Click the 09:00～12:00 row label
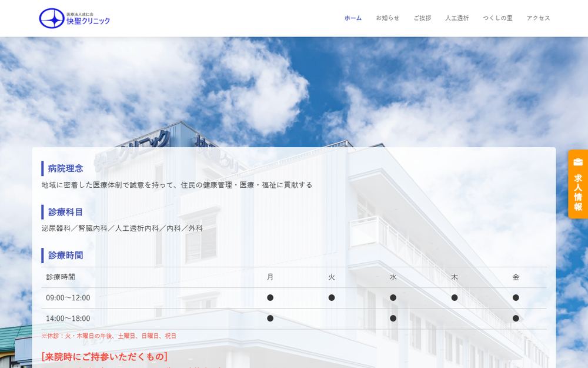Screen dimensions: 588x368 [x=68, y=298]
